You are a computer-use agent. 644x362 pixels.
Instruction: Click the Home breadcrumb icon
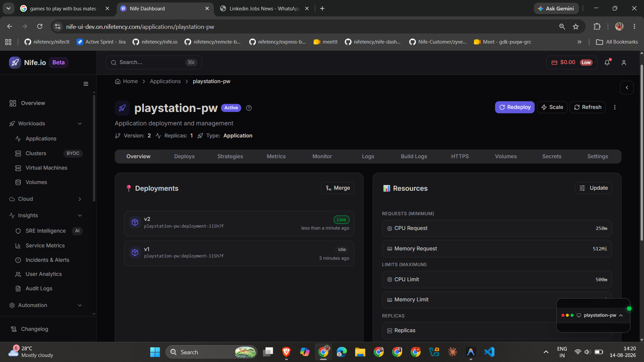(x=118, y=81)
